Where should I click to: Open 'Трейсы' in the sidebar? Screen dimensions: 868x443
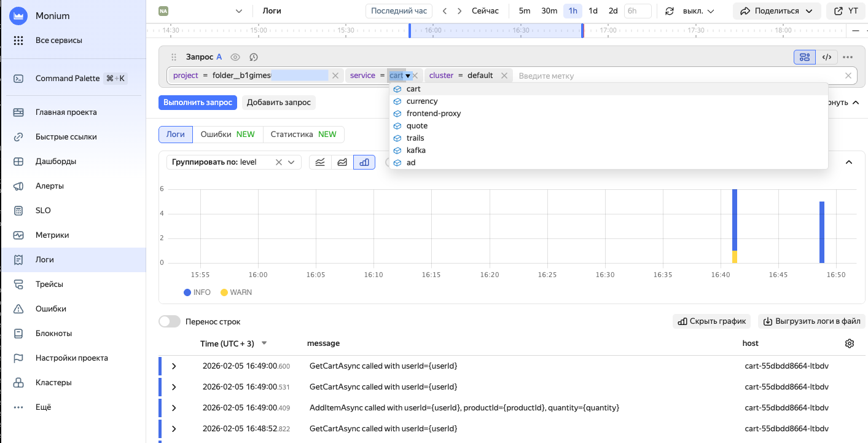tap(49, 284)
